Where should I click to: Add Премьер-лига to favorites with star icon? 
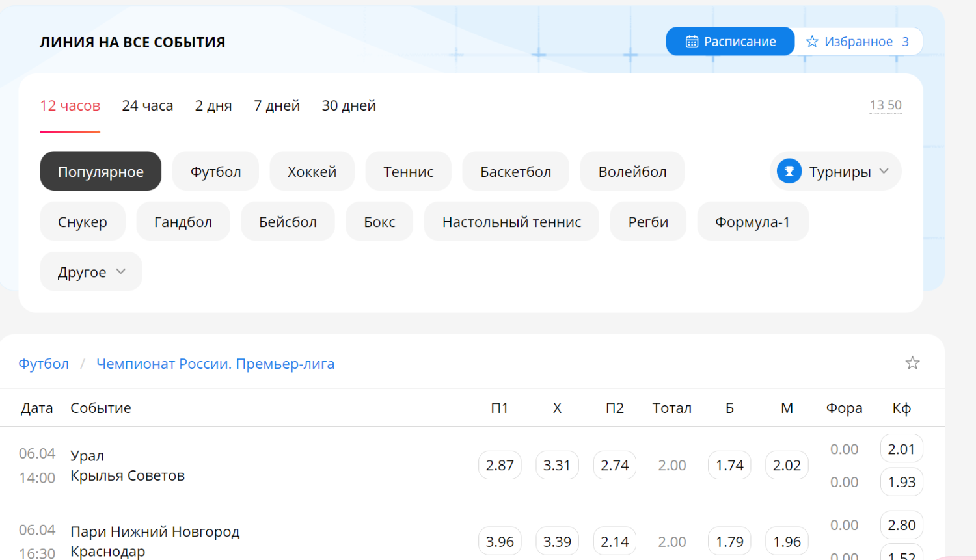point(912,363)
